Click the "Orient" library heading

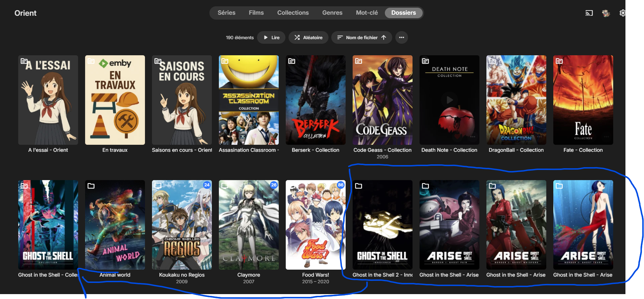(26, 13)
